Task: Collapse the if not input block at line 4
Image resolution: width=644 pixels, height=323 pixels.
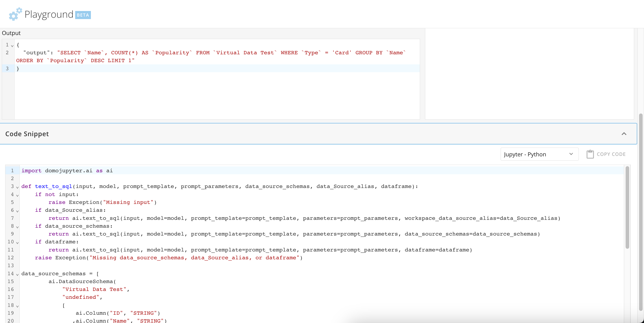Action: [x=17, y=195]
